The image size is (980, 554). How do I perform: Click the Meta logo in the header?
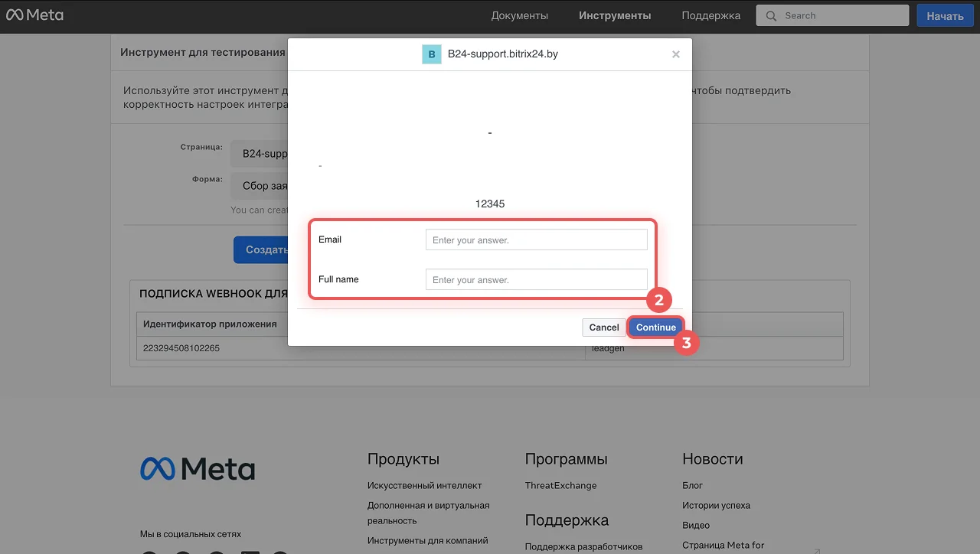tap(34, 15)
